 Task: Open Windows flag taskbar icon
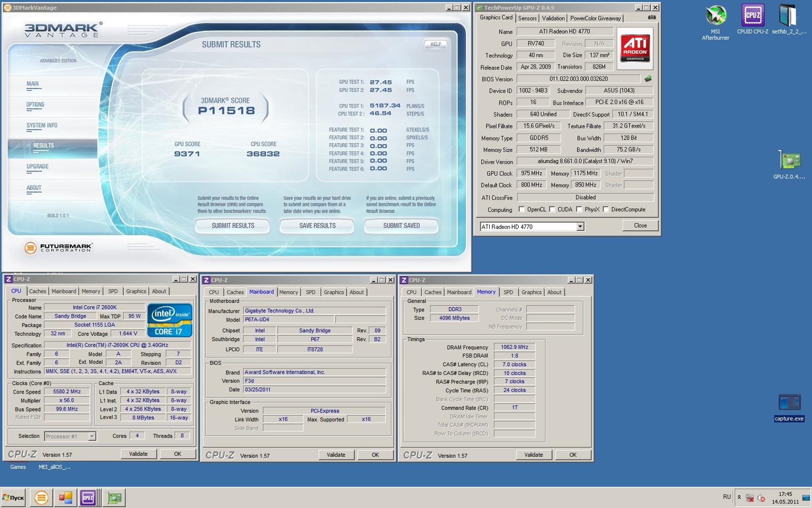(65, 498)
